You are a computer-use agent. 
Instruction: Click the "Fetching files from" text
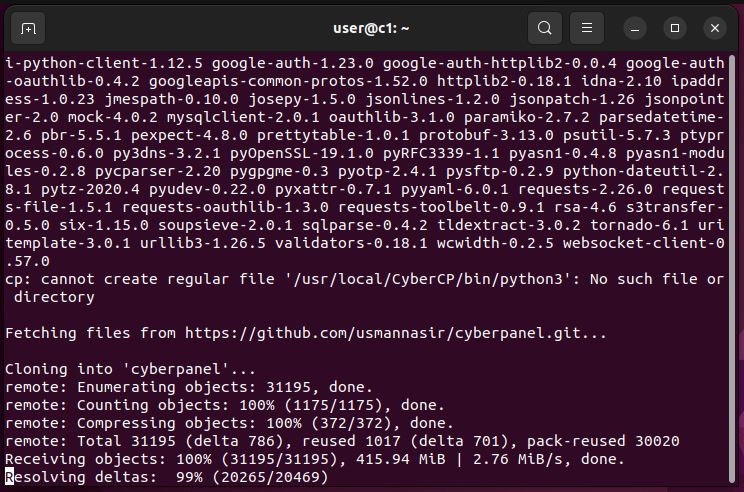[x=90, y=333]
